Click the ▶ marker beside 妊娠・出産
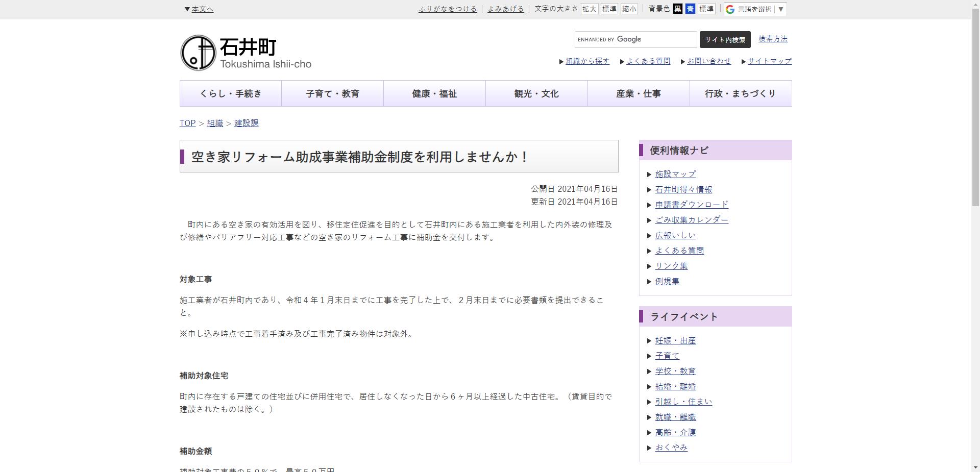The height and width of the screenshot is (472, 980). [649, 341]
